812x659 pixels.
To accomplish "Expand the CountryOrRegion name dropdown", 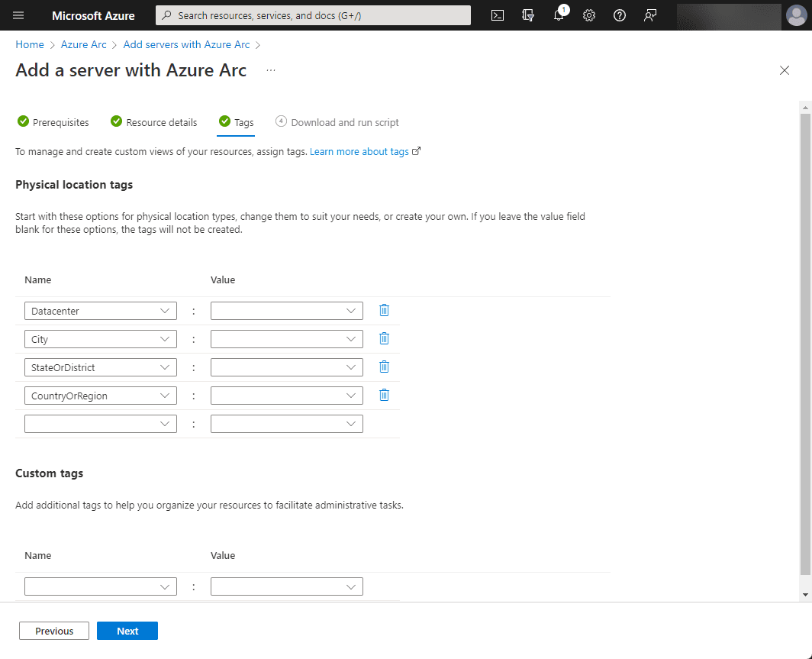I will tap(101, 396).
